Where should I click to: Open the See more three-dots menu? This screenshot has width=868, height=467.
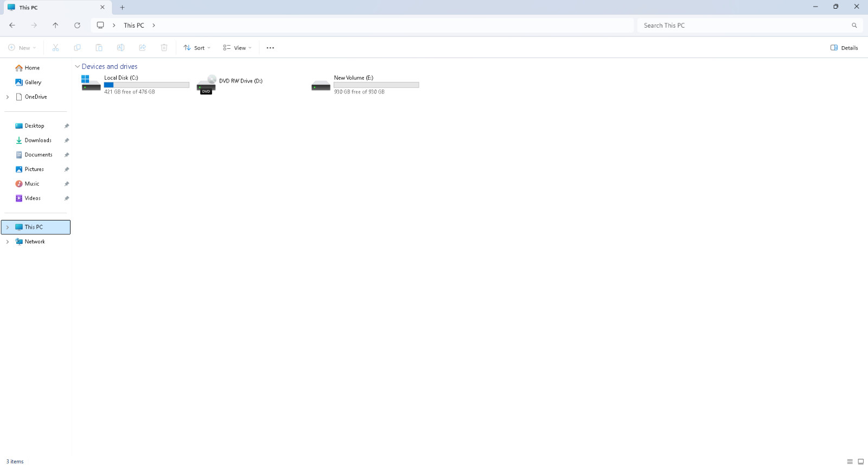coord(270,48)
